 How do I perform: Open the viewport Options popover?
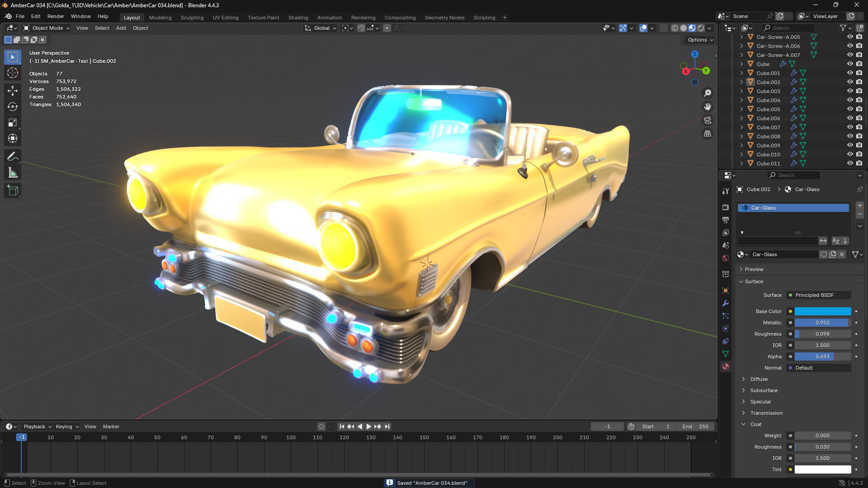[699, 40]
